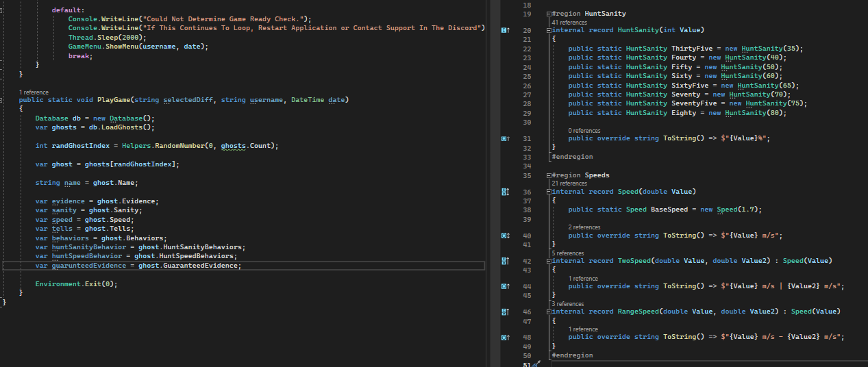Collapse the HuntSanity record definition
Viewport: 868px width, 367px height.
548,30
